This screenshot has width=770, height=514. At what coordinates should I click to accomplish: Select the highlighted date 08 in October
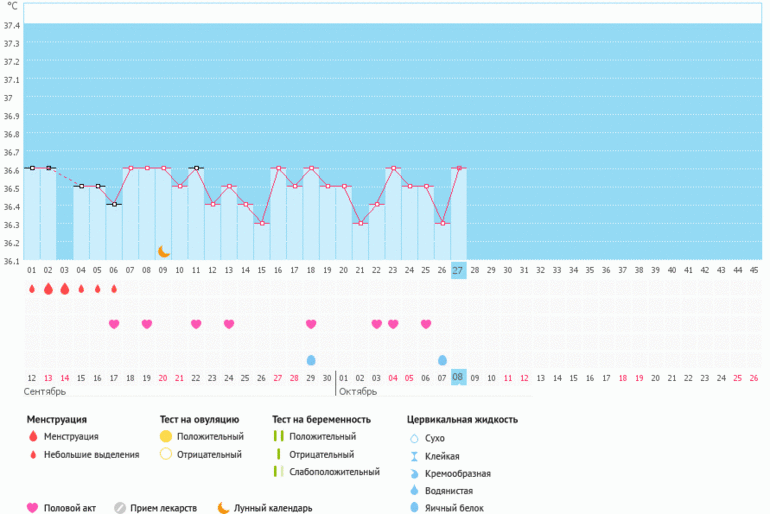coord(458,377)
